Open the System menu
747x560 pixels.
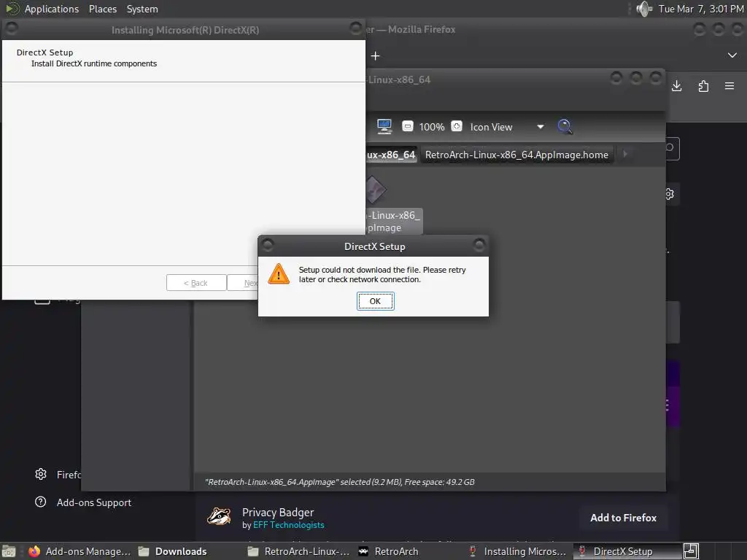(x=142, y=9)
